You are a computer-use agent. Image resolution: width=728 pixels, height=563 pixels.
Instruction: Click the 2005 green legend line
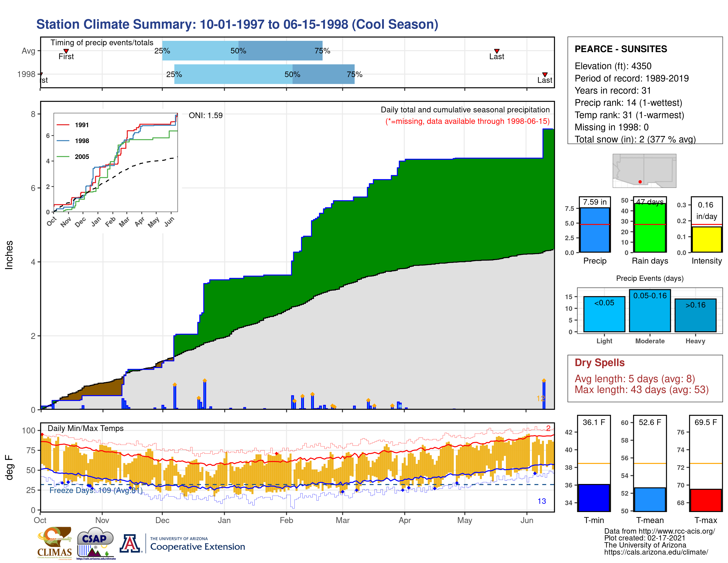click(63, 157)
